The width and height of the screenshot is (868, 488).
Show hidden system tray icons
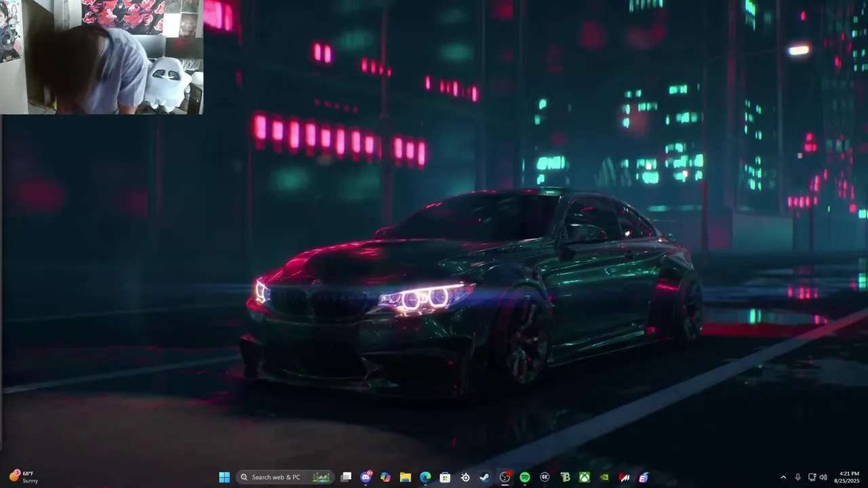tap(783, 477)
